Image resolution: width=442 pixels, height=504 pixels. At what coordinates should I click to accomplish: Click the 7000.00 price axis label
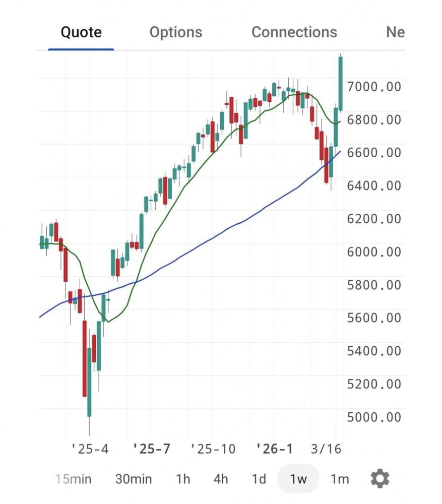click(374, 87)
